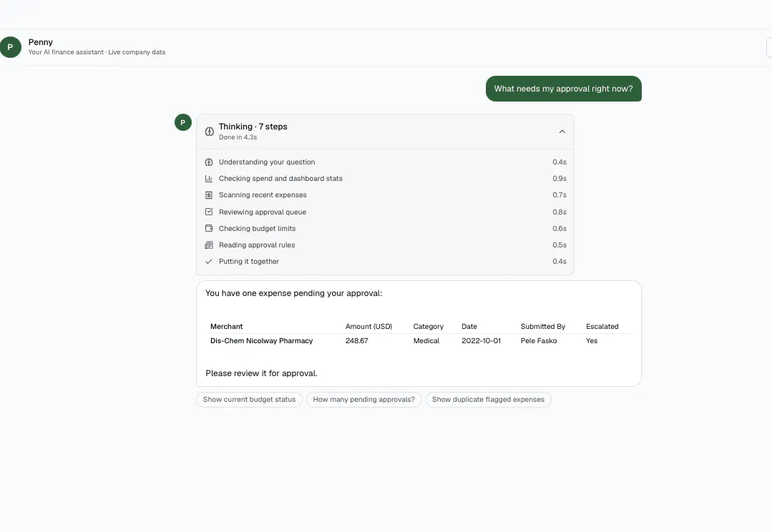Viewport: 772px width, 532px height.
Task: Click the 248.67 amount cell
Action: click(357, 340)
